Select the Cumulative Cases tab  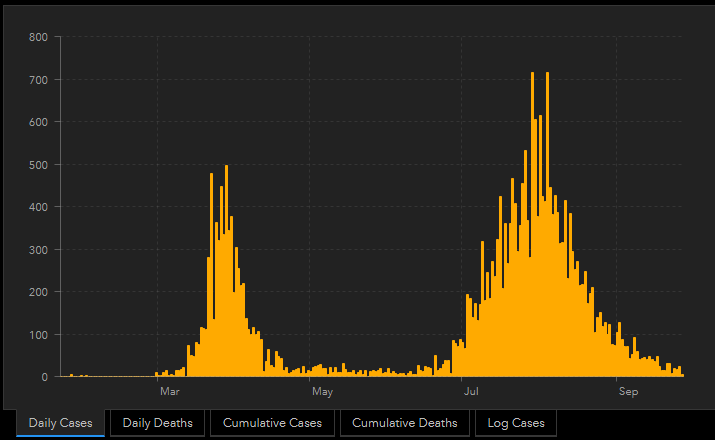point(272,423)
